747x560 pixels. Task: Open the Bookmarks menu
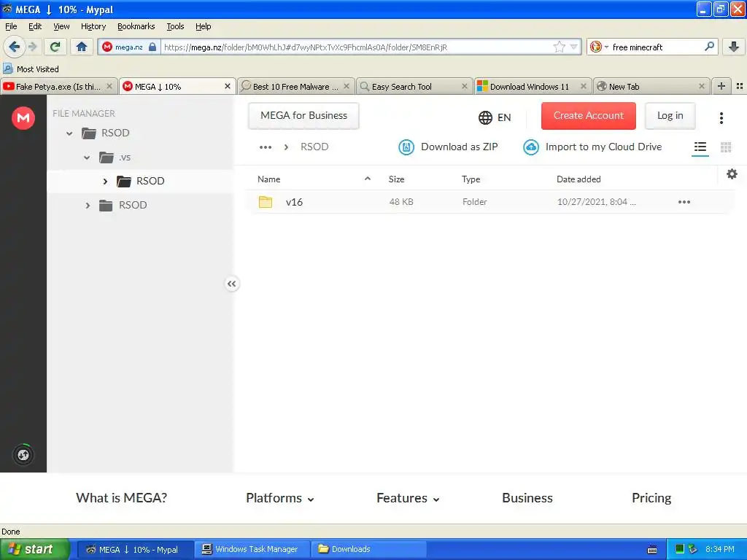point(136,26)
